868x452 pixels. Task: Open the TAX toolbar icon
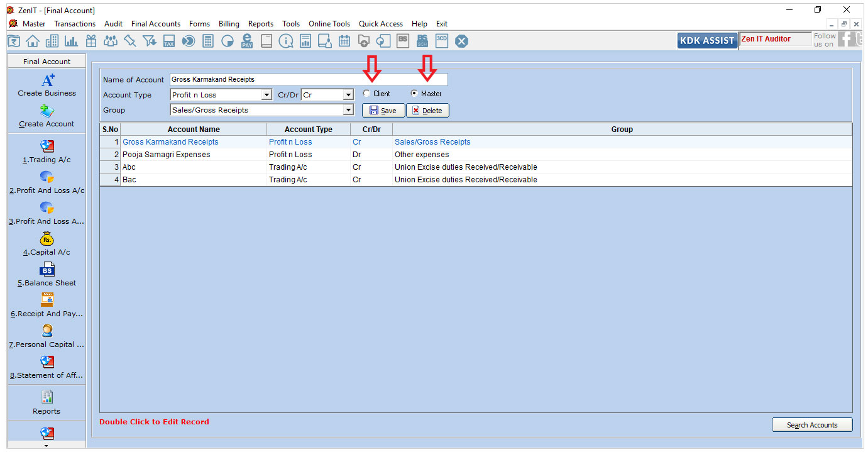(x=168, y=41)
